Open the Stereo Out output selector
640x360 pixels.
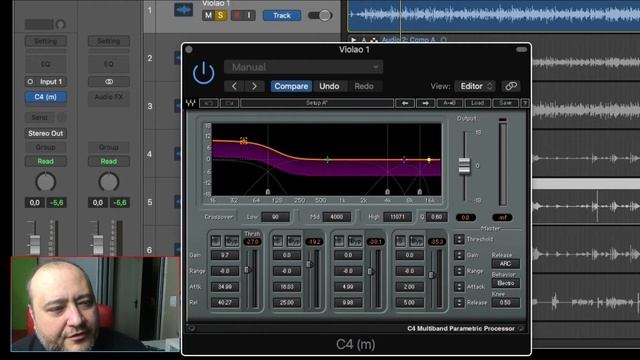[46, 133]
